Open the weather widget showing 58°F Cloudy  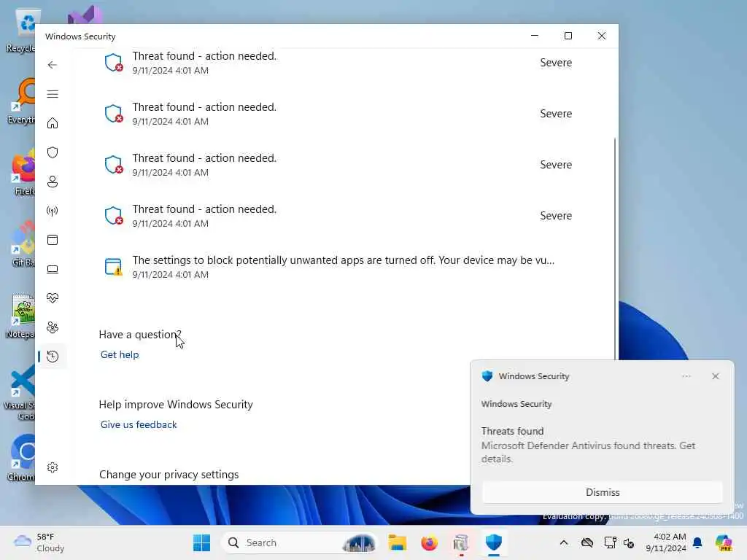pyautogui.click(x=39, y=542)
